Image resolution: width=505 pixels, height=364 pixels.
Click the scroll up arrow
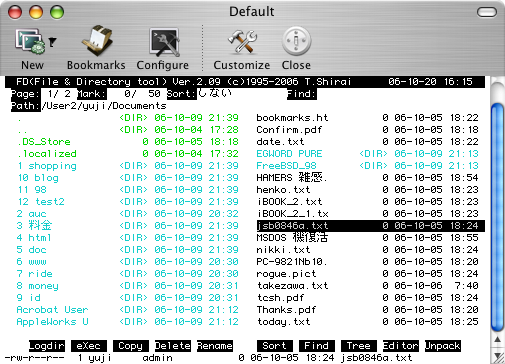pyautogui.click(x=498, y=339)
